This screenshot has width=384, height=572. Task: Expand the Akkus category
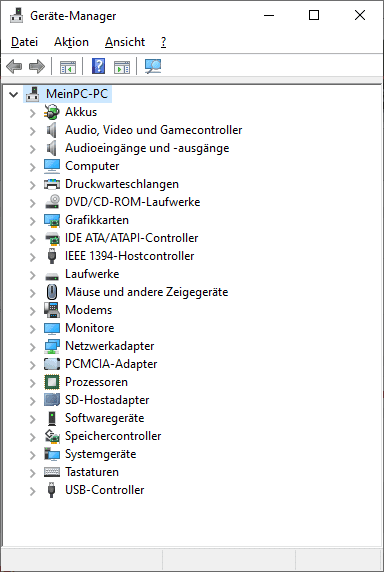[32, 113]
